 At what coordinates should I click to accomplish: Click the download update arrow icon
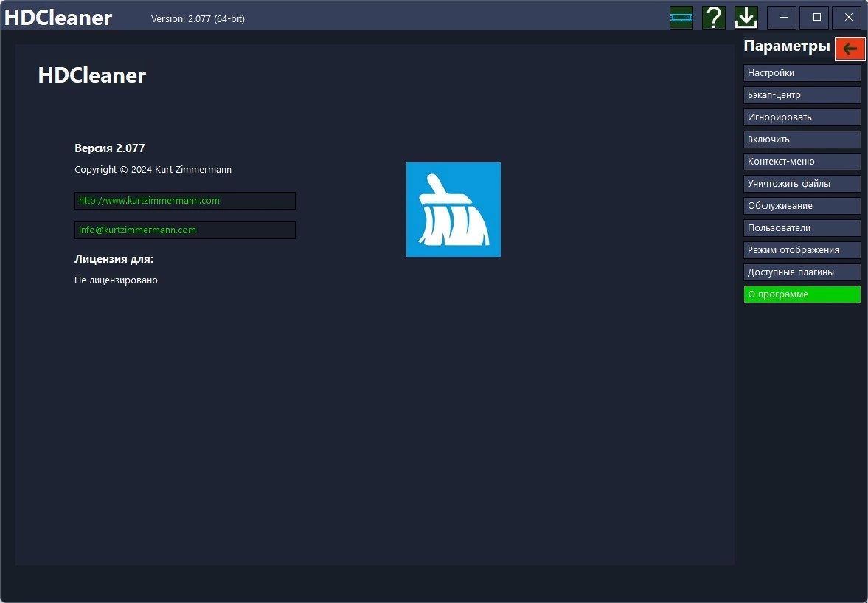coord(746,18)
